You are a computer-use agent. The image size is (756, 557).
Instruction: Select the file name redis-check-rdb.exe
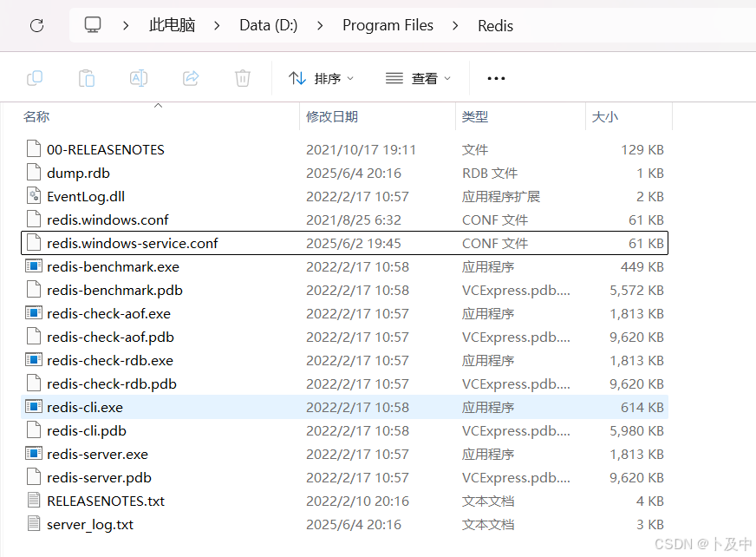tap(110, 361)
